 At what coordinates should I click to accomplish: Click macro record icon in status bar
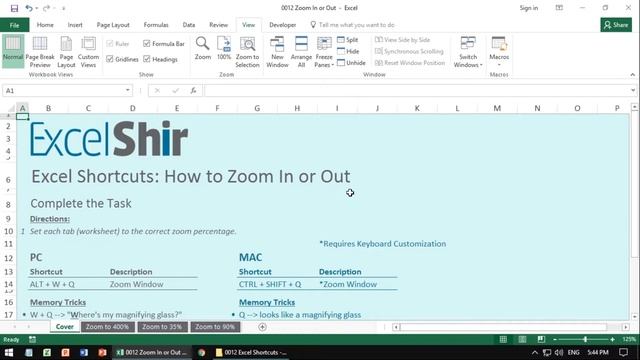coord(32,339)
